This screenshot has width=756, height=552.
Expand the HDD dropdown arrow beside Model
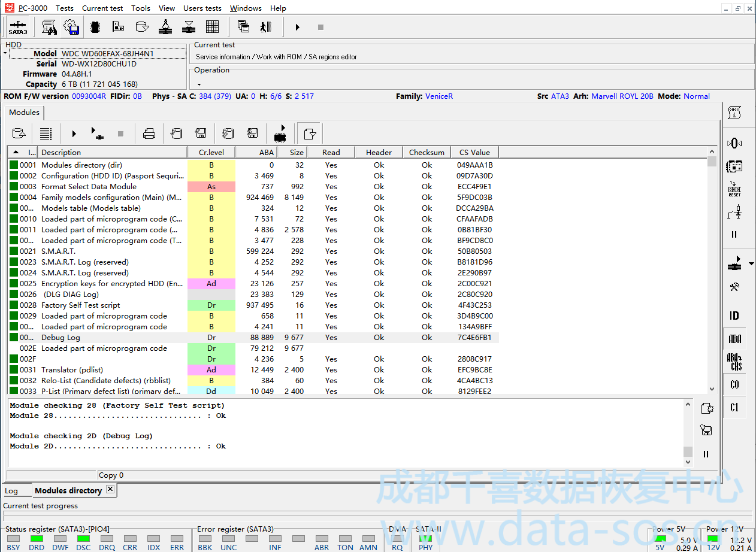tap(5, 54)
